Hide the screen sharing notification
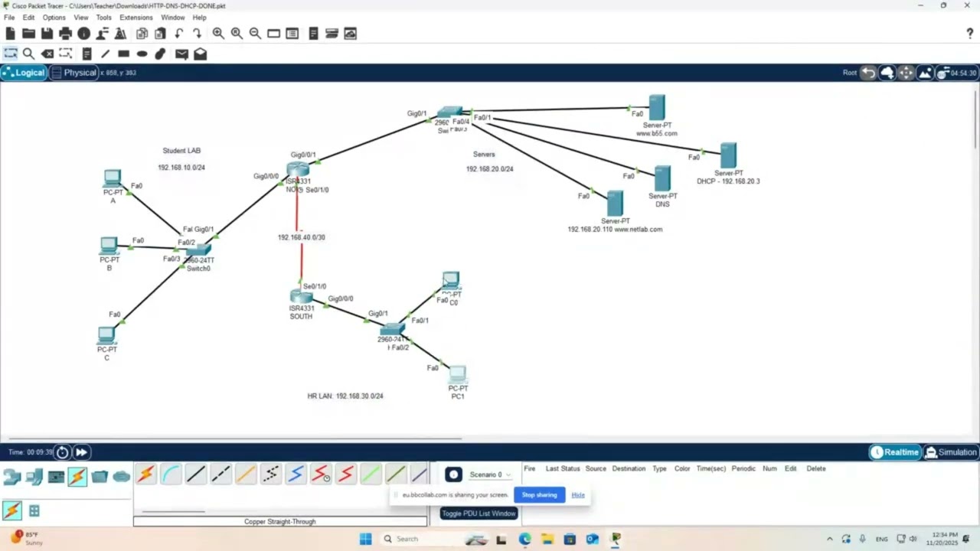This screenshot has height=551, width=980. 578,495
